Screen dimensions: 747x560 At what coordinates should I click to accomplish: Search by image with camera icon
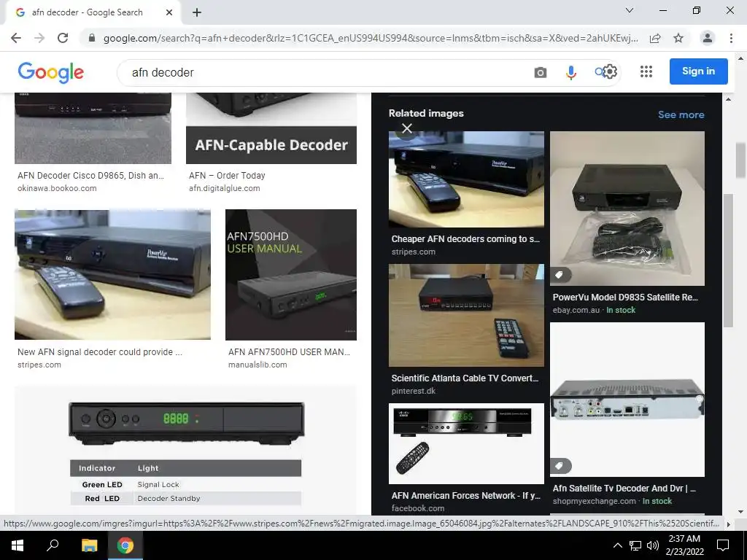[541, 72]
